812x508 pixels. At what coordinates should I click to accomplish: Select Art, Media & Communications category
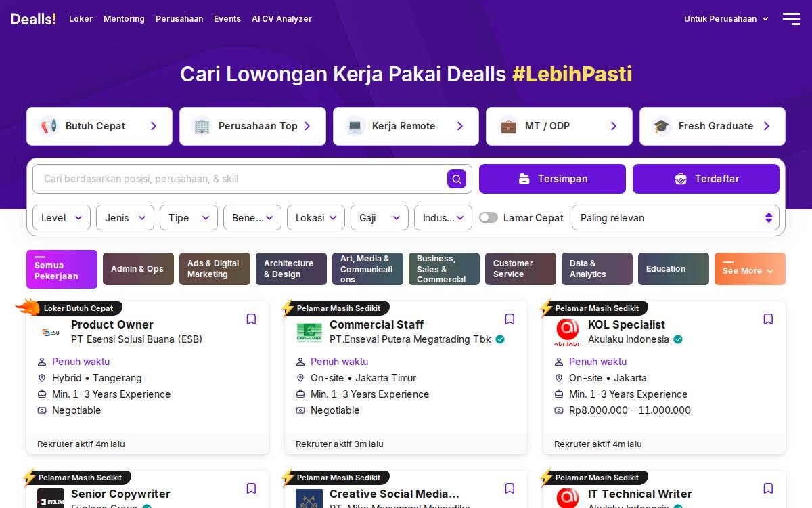367,269
